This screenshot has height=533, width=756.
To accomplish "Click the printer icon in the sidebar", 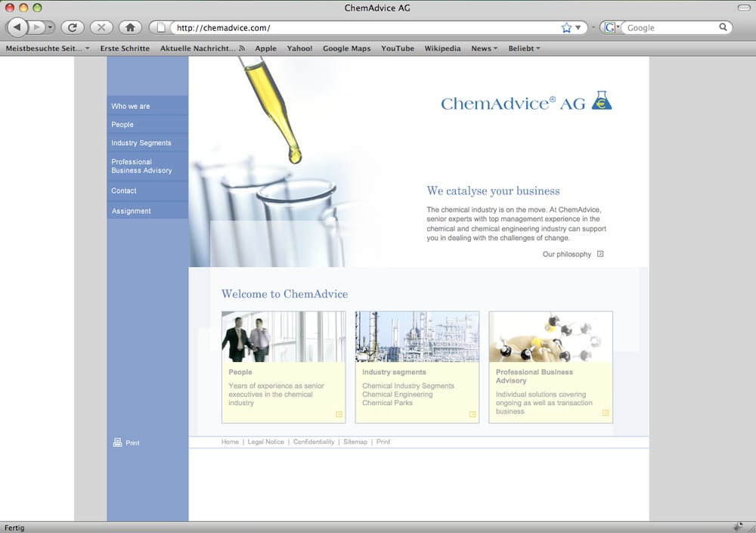I will tap(117, 442).
